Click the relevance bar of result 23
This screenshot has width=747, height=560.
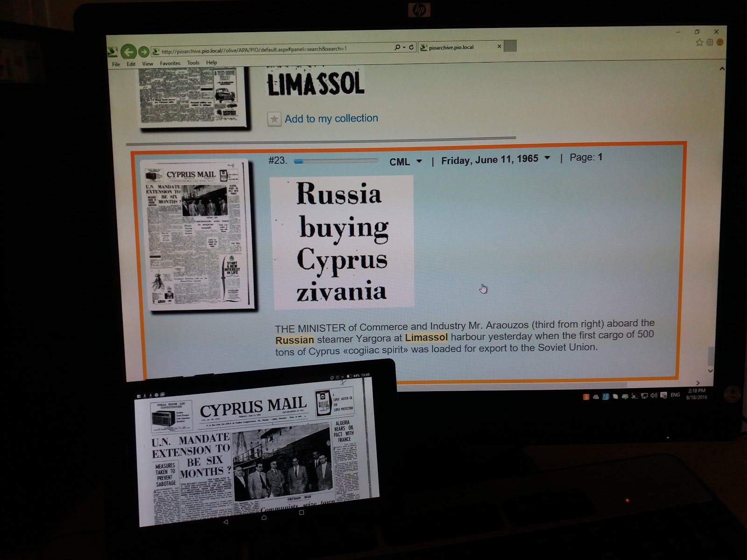[336, 161]
